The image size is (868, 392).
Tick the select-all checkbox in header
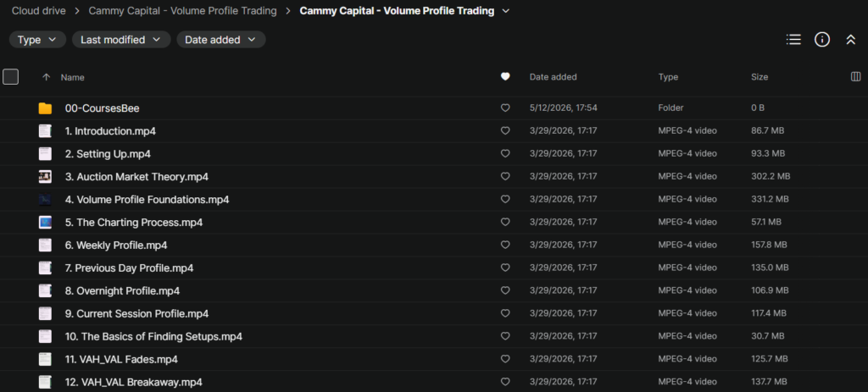tap(10, 77)
